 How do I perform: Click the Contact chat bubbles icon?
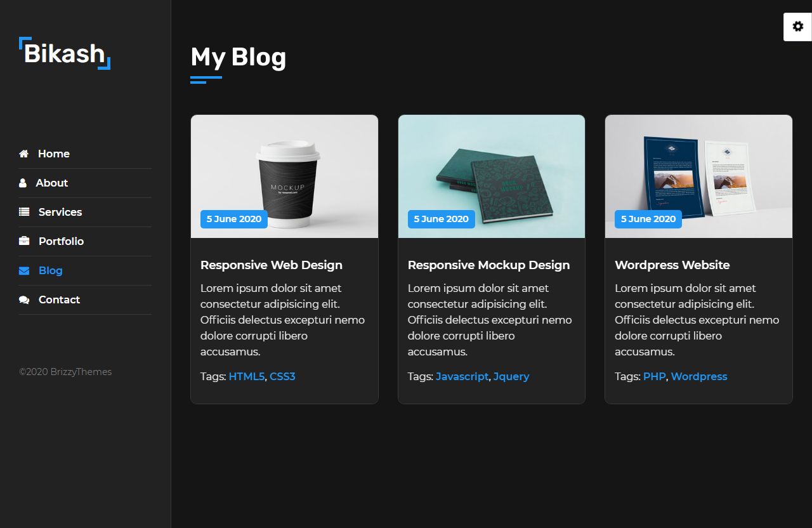tap(24, 300)
